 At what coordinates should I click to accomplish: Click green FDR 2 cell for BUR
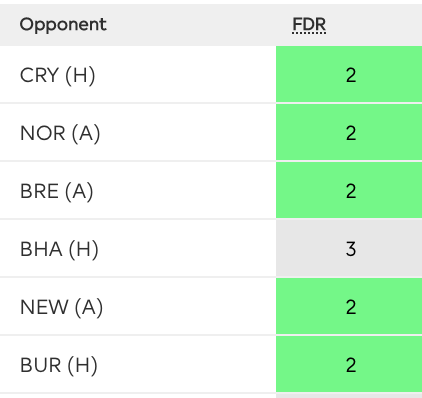coord(349,364)
